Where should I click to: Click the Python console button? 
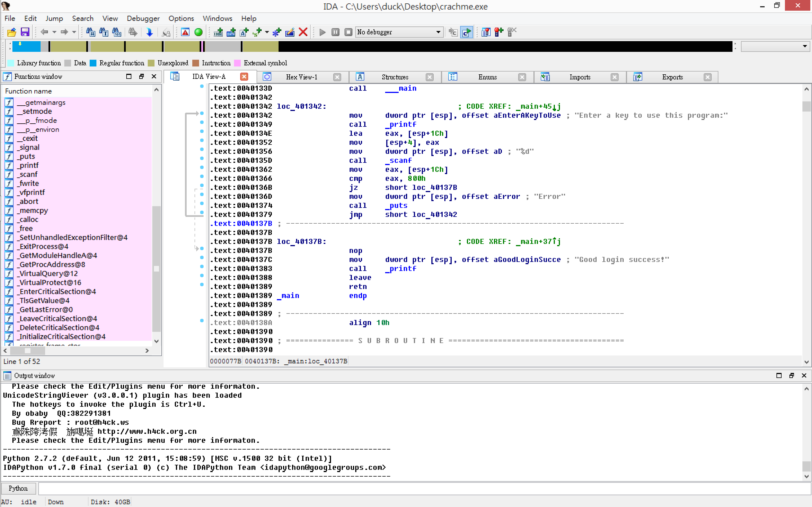18,488
